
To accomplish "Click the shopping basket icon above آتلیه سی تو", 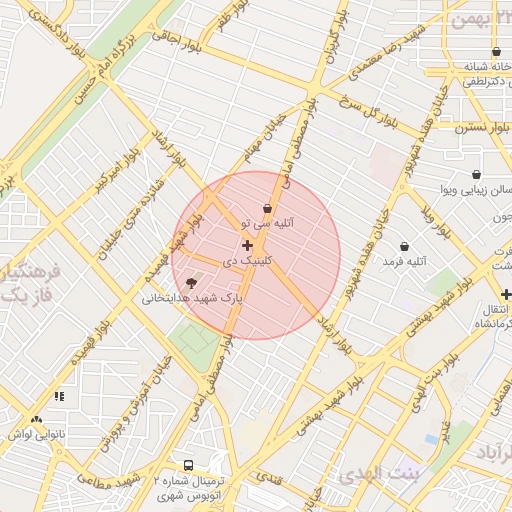I will [x=267, y=209].
